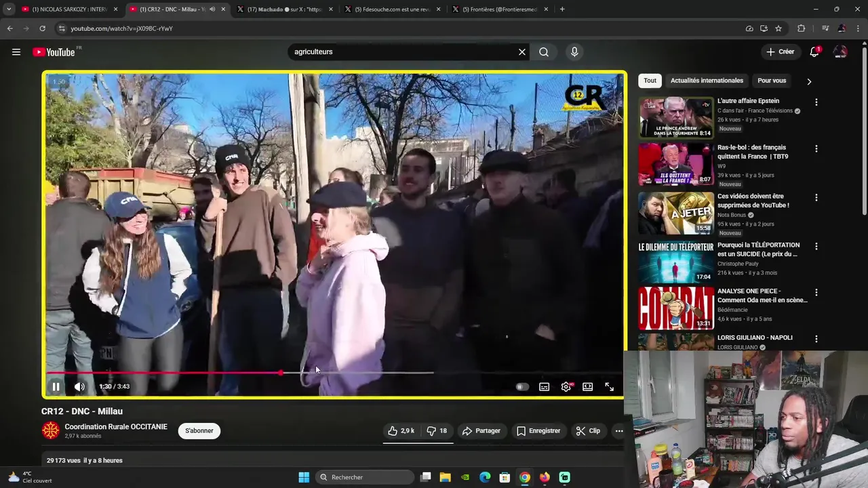Open more actions under the video
The height and width of the screenshot is (488, 868).
[x=619, y=431]
